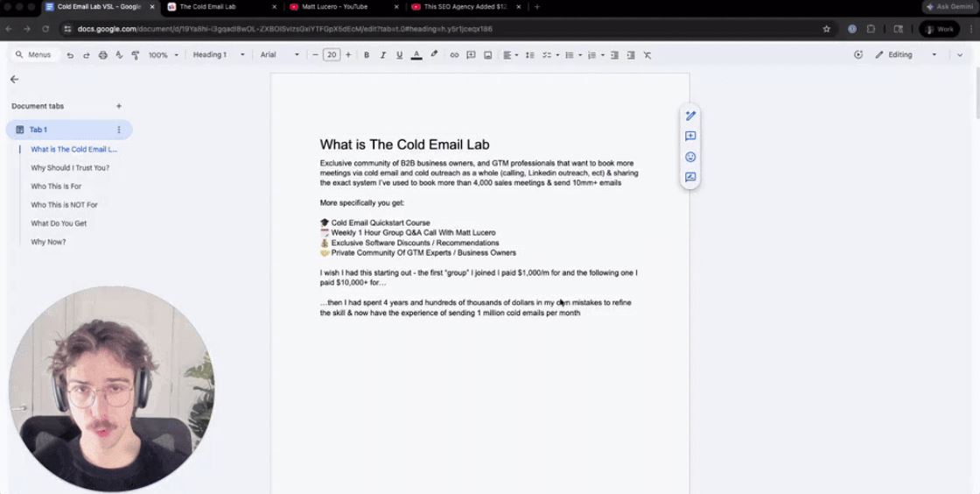This screenshot has width=980, height=494.
Task: Reload the page
Action: point(45,29)
